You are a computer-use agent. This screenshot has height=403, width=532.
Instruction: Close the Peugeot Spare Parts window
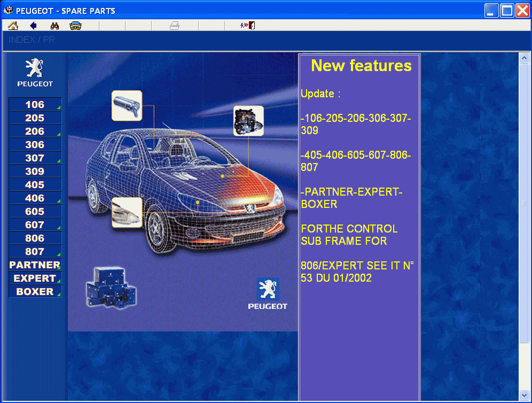coord(522,11)
